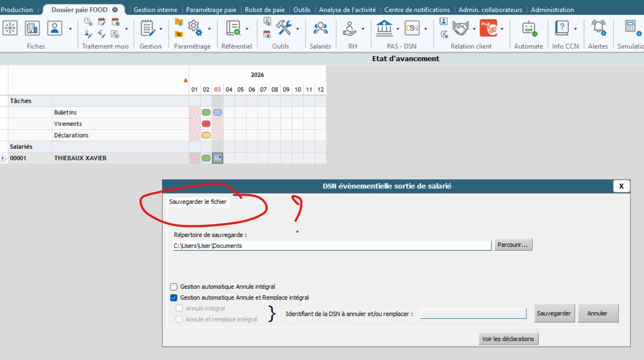The width and height of the screenshot is (644, 360).
Task: Open the Info CCN help book icon
Action: click(x=562, y=28)
